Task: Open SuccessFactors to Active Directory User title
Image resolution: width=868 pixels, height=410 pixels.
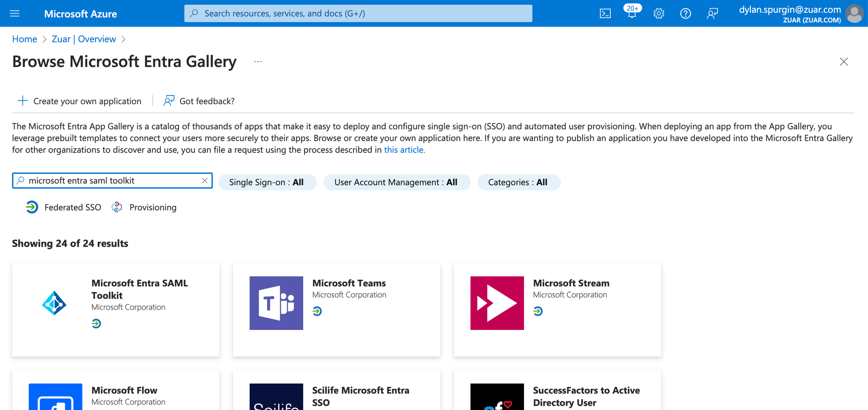Action: coord(586,396)
